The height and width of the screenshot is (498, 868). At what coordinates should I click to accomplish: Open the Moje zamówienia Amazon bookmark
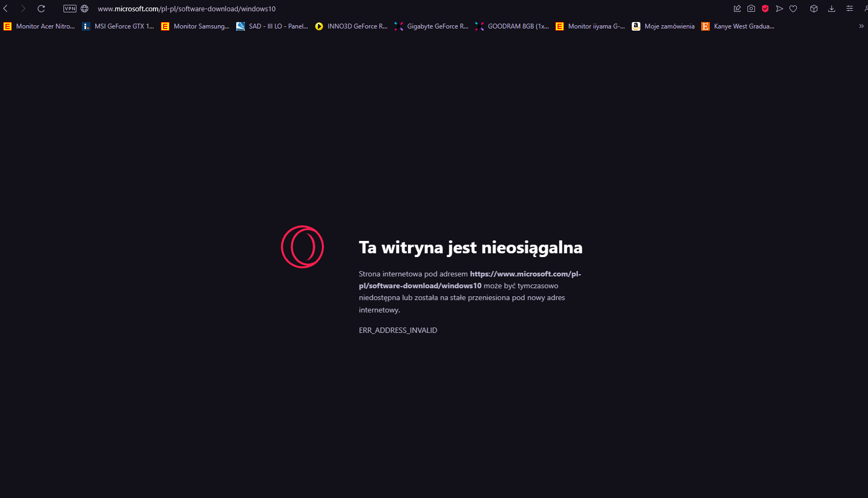click(x=664, y=26)
